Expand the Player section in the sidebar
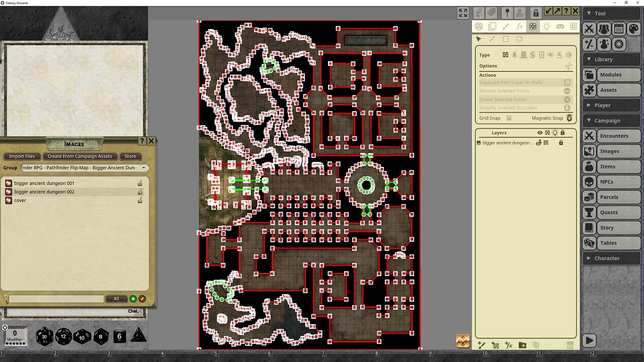644x362 pixels. point(589,105)
